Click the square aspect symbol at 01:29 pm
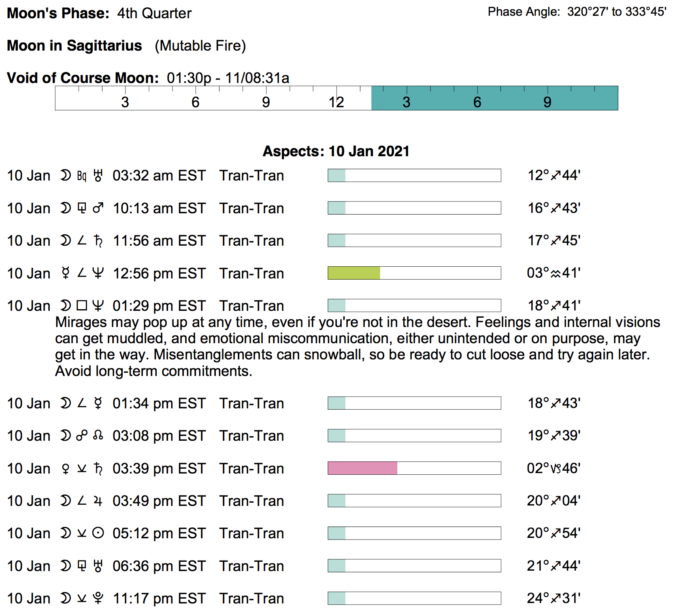673x616 pixels. [82, 306]
